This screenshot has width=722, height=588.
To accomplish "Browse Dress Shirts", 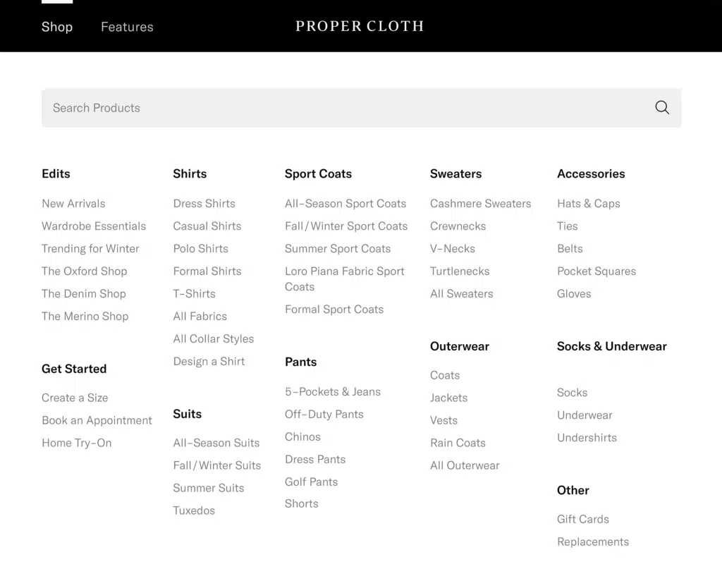I will coord(204,204).
